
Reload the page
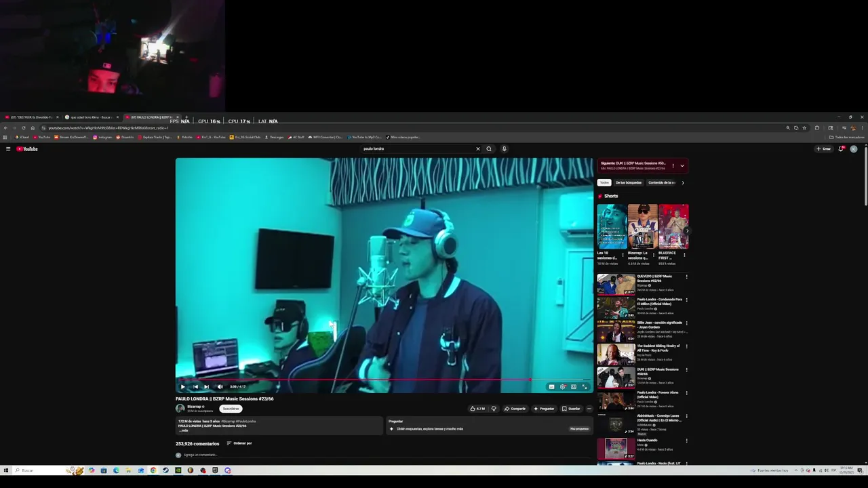[24, 128]
